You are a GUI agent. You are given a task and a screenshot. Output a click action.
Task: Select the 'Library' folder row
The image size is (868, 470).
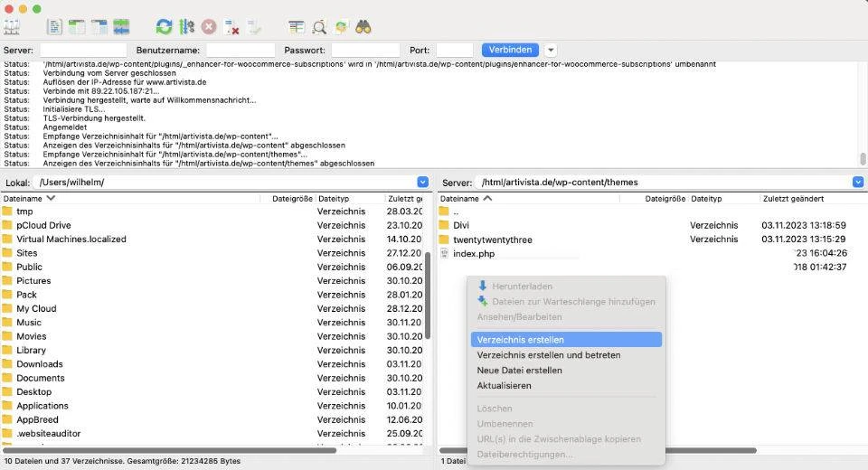213,350
